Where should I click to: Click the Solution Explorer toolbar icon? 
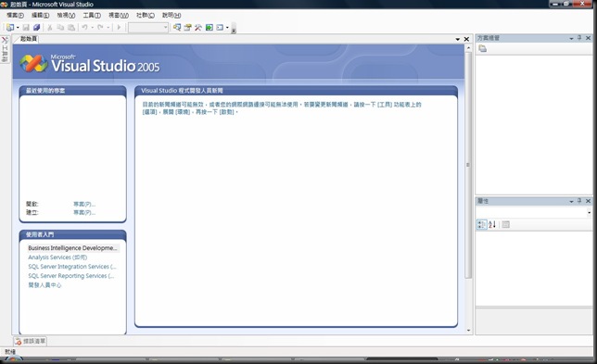[x=177, y=28]
